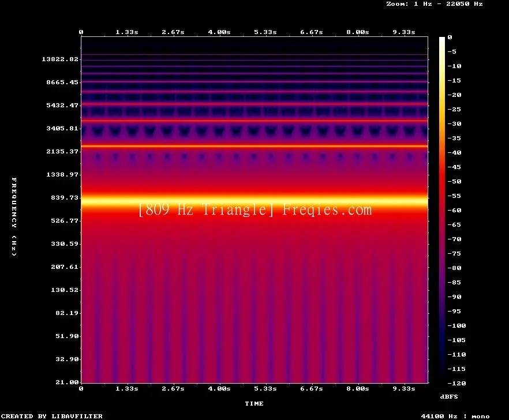
Task: Click 9.33s on the top time axis
Action: tap(404, 32)
